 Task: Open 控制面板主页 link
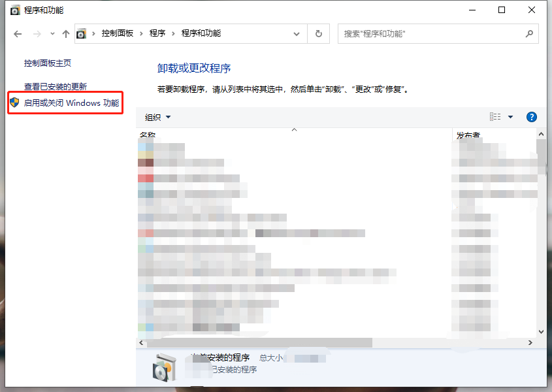48,63
